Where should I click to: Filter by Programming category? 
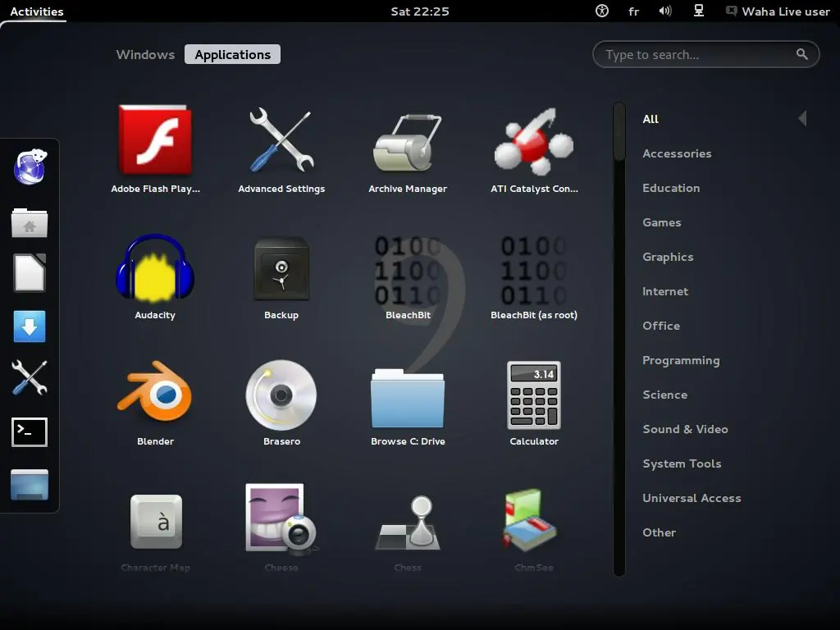click(681, 361)
